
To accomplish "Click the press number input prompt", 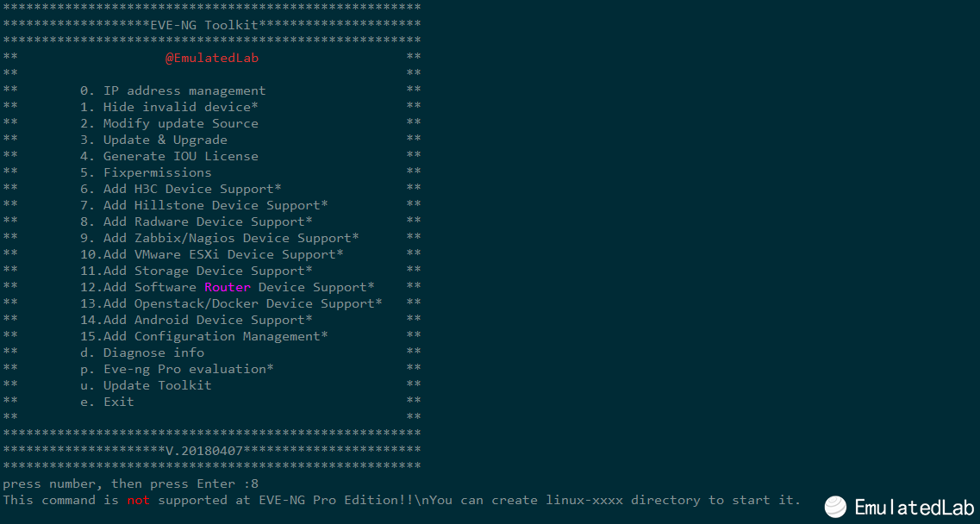I will tap(131, 483).
